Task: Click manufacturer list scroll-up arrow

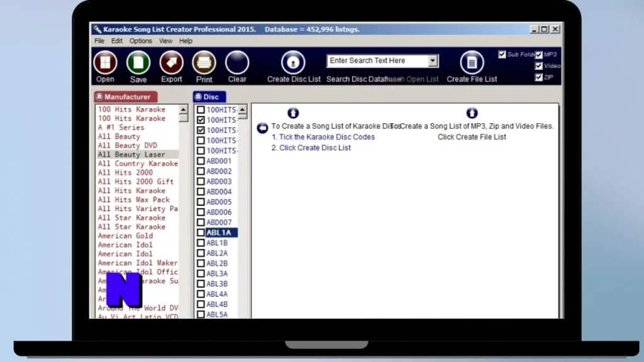Action: tap(183, 109)
